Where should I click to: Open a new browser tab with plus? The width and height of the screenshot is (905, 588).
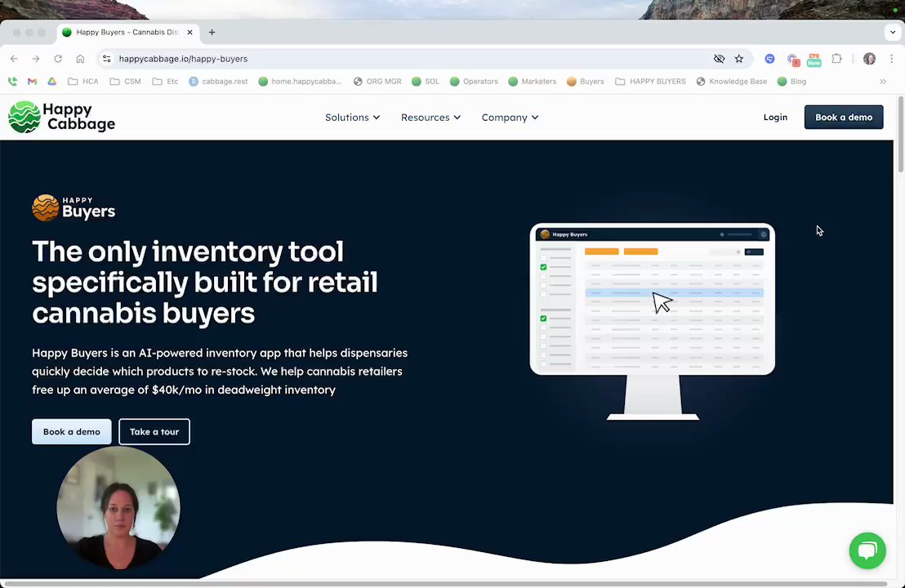212,33
